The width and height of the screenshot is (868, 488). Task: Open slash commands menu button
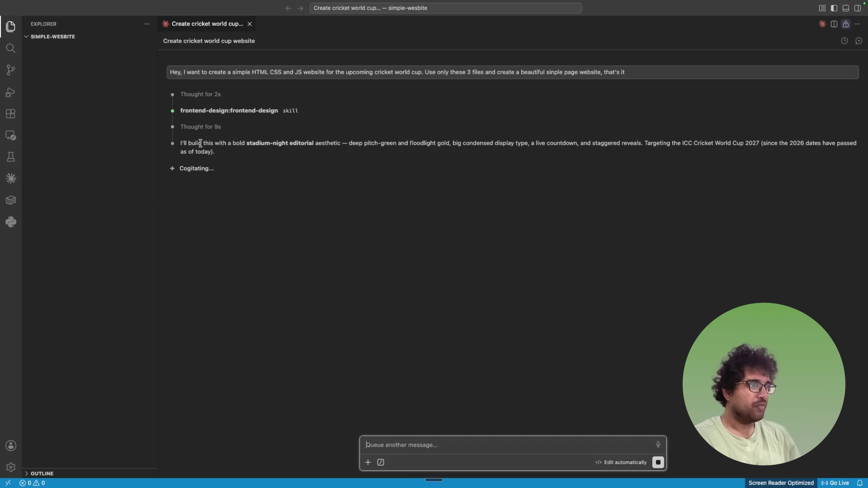(x=380, y=462)
